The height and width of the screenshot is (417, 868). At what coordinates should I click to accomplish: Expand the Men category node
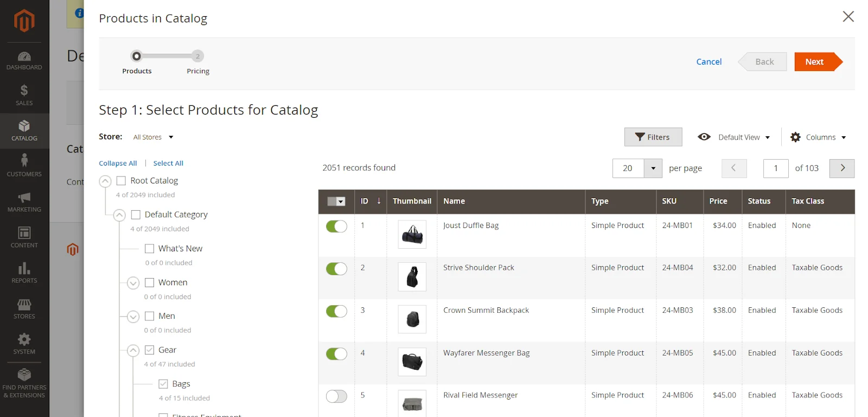[133, 317]
